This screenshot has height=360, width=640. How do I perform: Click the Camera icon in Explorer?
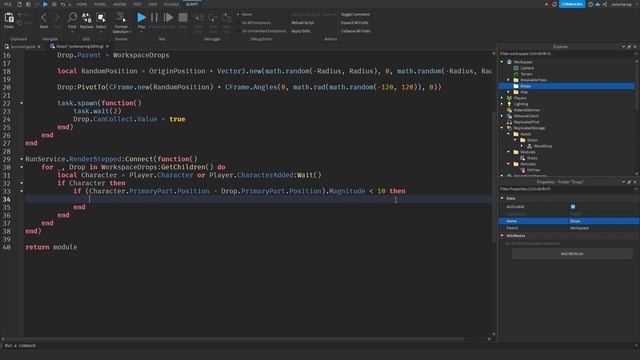tap(516, 68)
